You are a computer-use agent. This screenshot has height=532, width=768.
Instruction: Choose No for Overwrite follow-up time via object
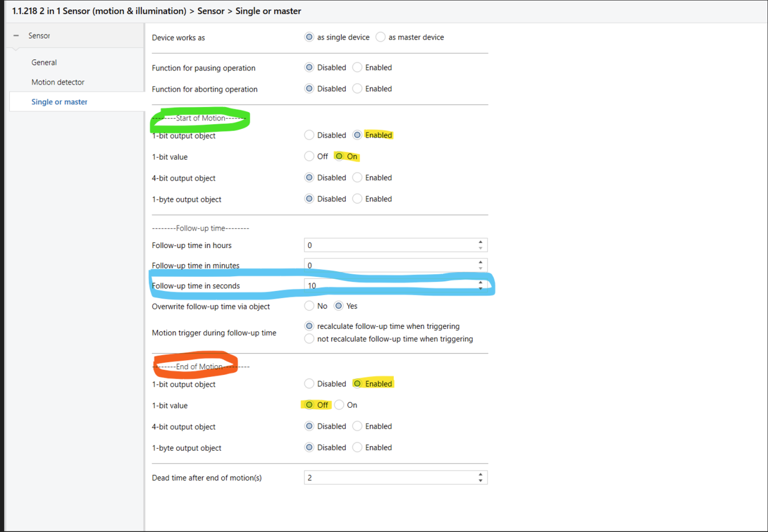coord(309,306)
